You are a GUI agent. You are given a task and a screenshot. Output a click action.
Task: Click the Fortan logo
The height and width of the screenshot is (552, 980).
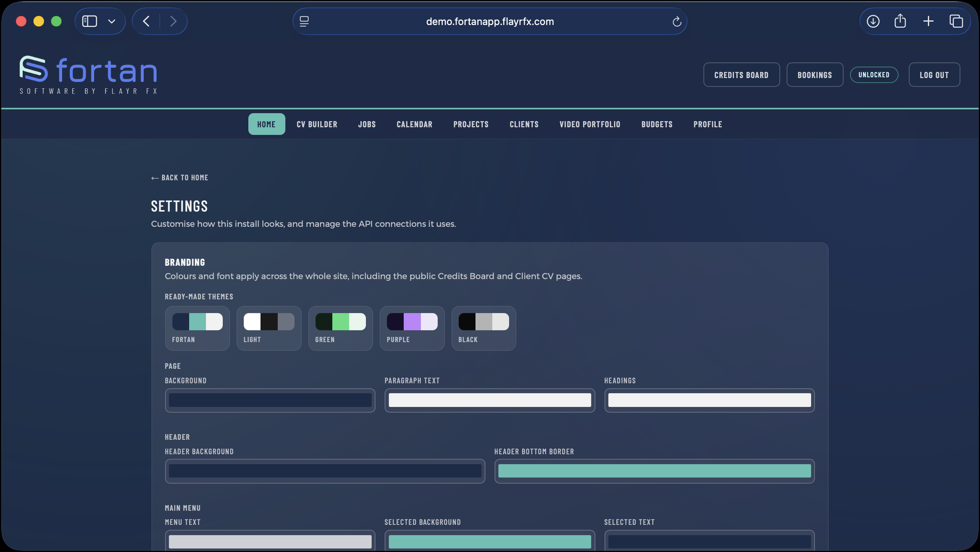click(x=88, y=75)
